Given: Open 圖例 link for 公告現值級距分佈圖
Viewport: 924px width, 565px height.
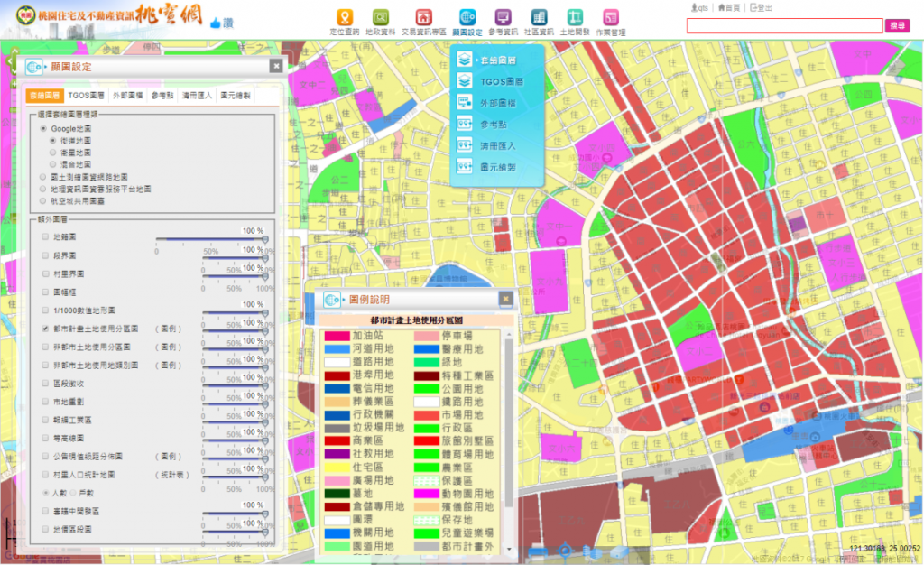Looking at the screenshot, I should click(169, 457).
